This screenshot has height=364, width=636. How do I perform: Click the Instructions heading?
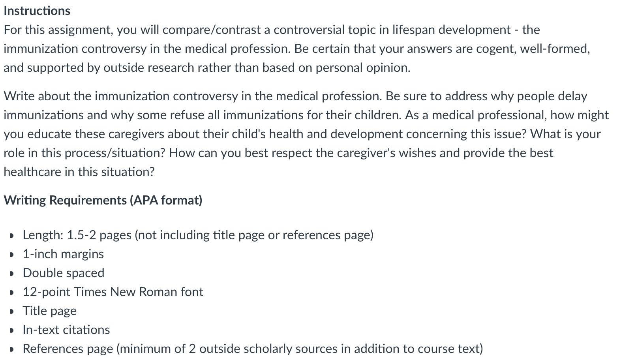point(37,11)
